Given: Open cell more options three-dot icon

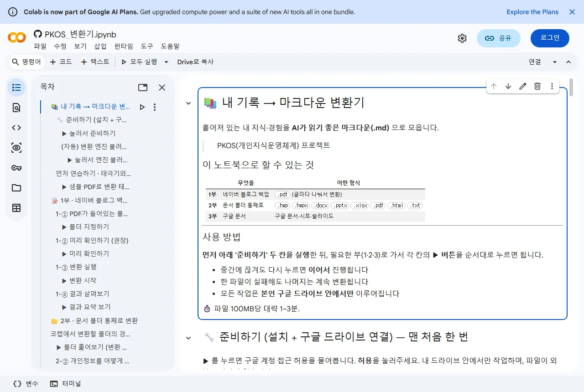Looking at the screenshot, I should click(552, 86).
